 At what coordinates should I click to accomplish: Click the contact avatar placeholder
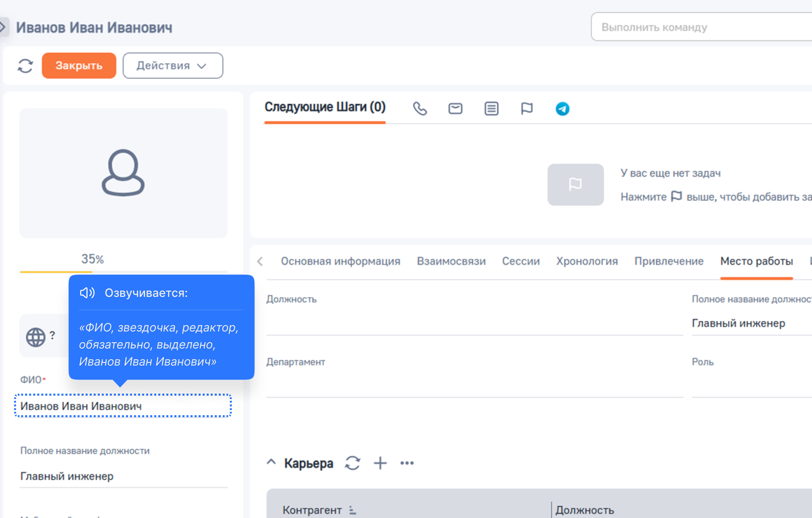pos(123,173)
